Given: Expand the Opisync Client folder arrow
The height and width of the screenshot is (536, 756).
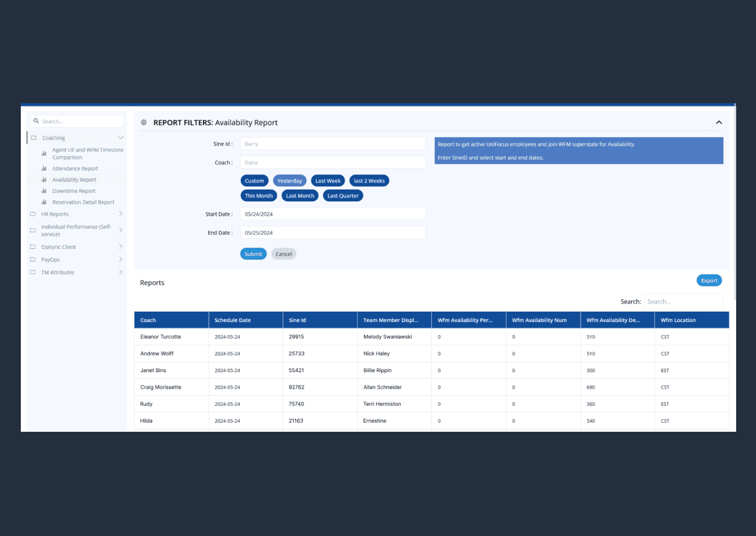Looking at the screenshot, I should coord(121,247).
